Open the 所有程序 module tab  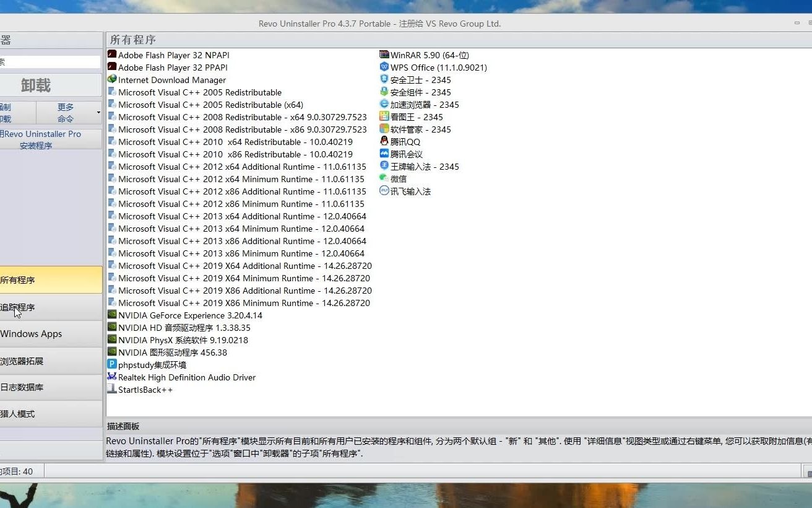(51, 280)
